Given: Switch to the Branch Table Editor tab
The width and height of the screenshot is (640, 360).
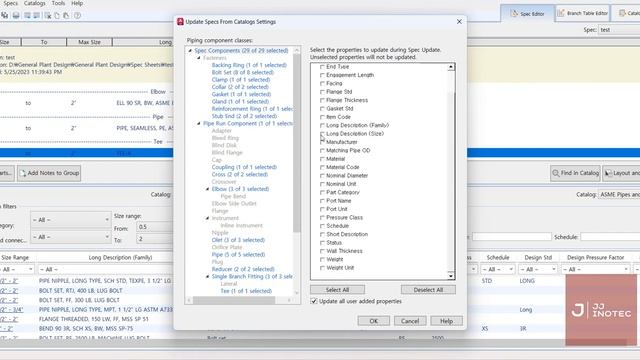Looking at the screenshot, I should (582, 13).
